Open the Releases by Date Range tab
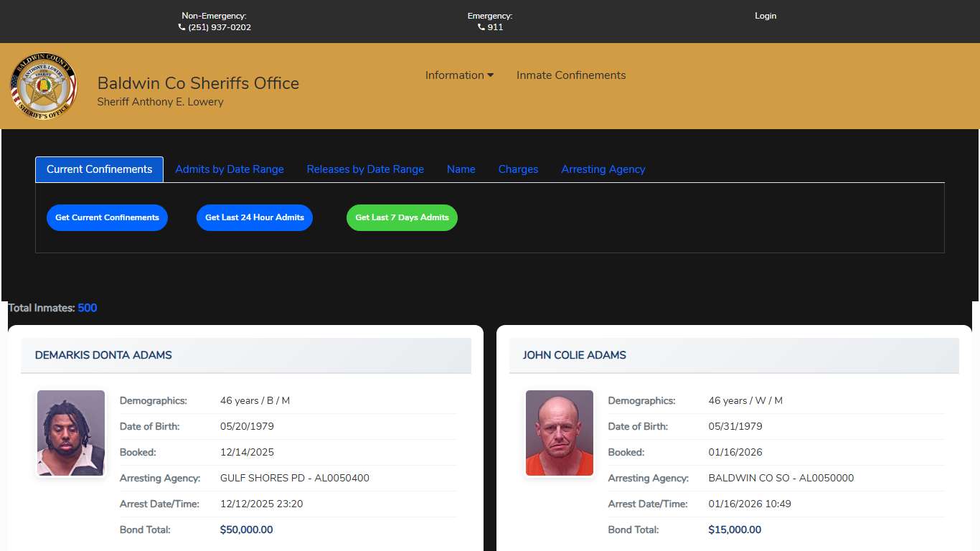 (x=365, y=169)
